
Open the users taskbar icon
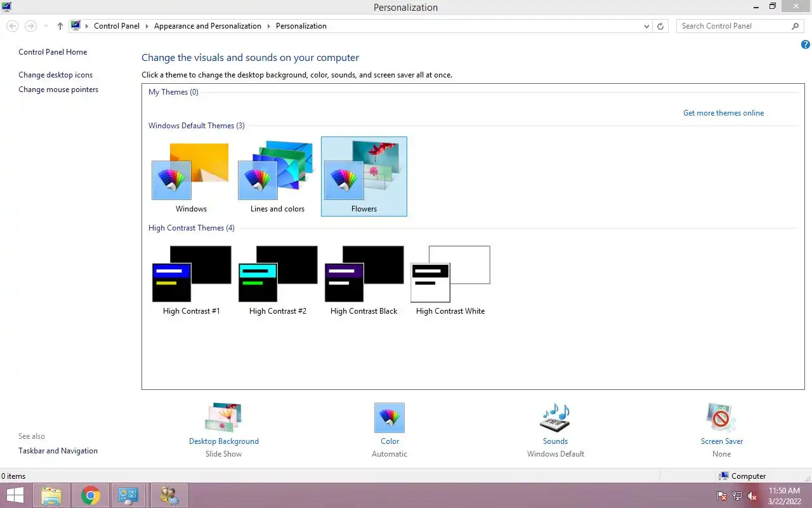pyautogui.click(x=169, y=495)
